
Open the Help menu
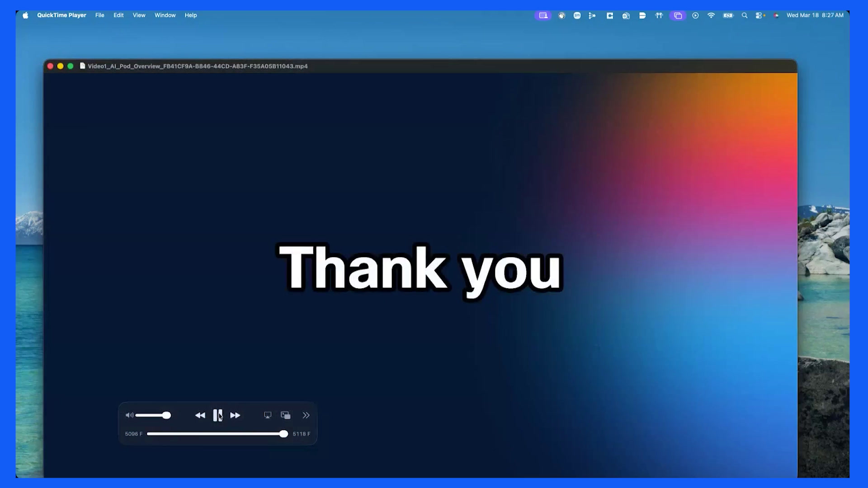191,15
